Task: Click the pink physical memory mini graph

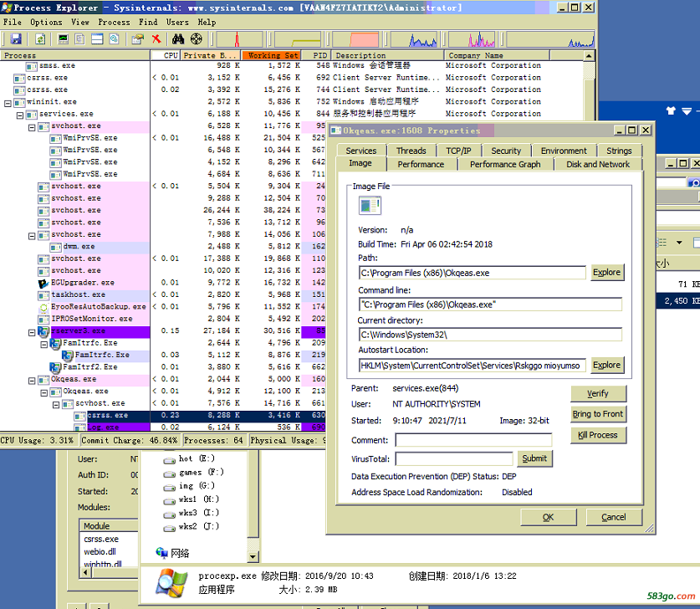Action: (355, 39)
